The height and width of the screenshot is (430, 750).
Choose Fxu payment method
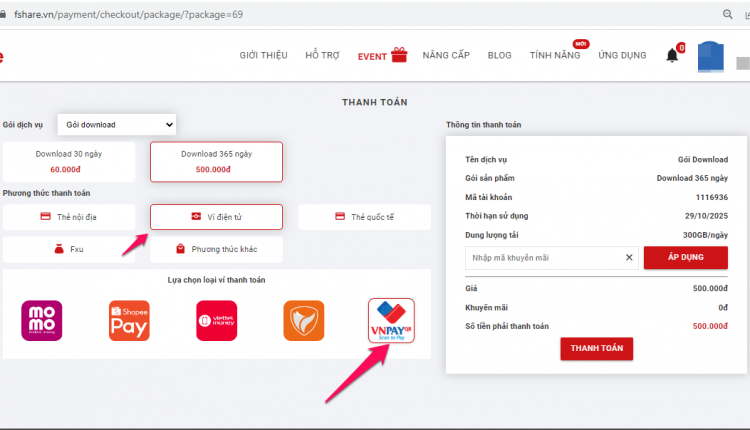[x=69, y=249]
